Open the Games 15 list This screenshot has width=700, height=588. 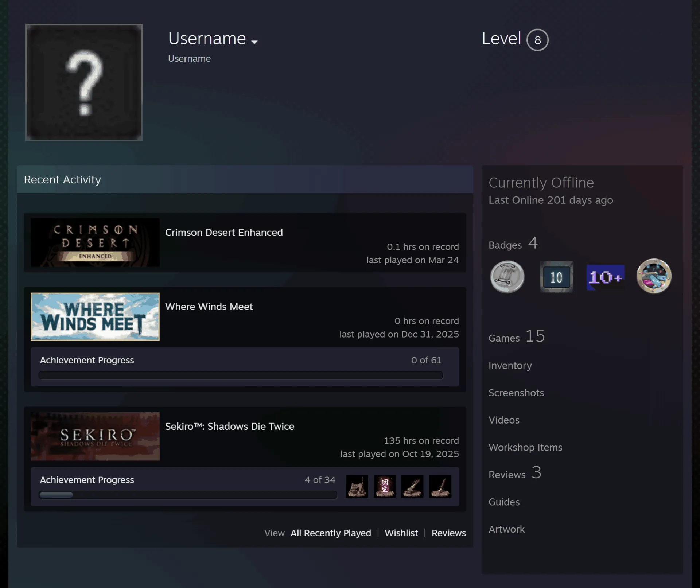pos(517,336)
